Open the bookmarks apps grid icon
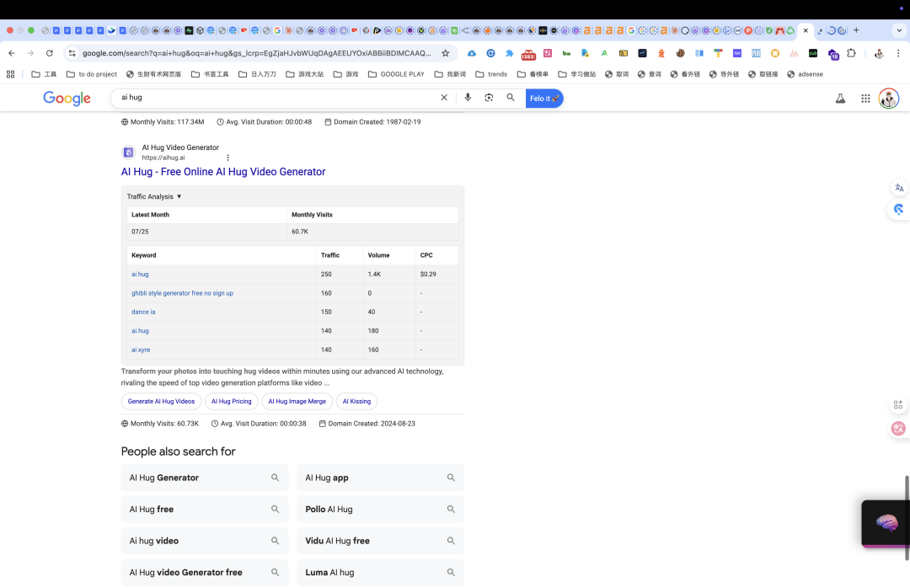This screenshot has height=588, width=910. pyautogui.click(x=10, y=74)
